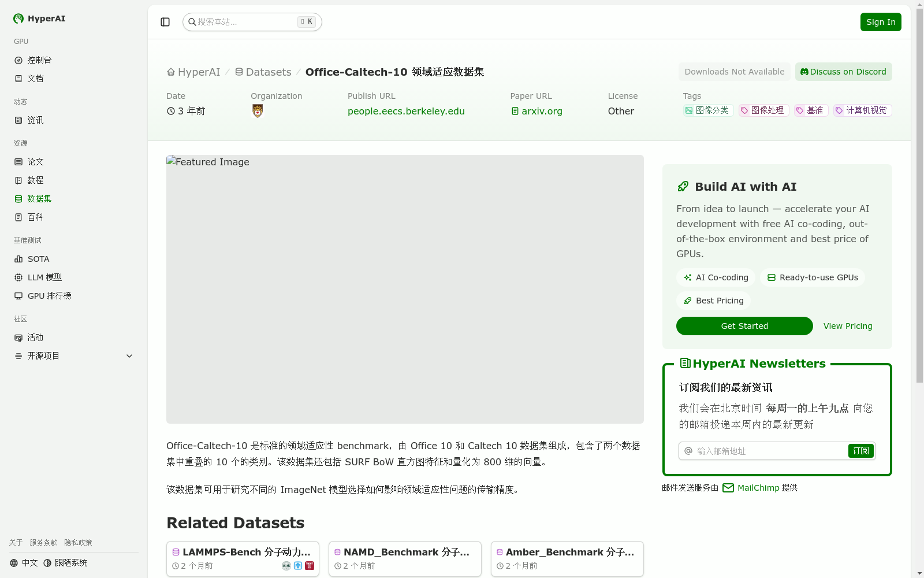Open people.eecs.berkeley.edu publish URL
924x578 pixels.
pos(406,112)
